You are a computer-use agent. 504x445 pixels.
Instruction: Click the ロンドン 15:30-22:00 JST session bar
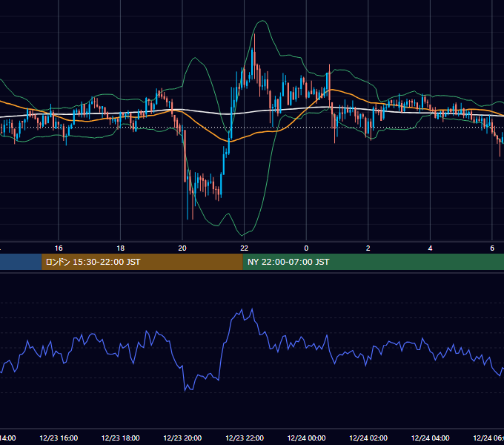point(142,262)
